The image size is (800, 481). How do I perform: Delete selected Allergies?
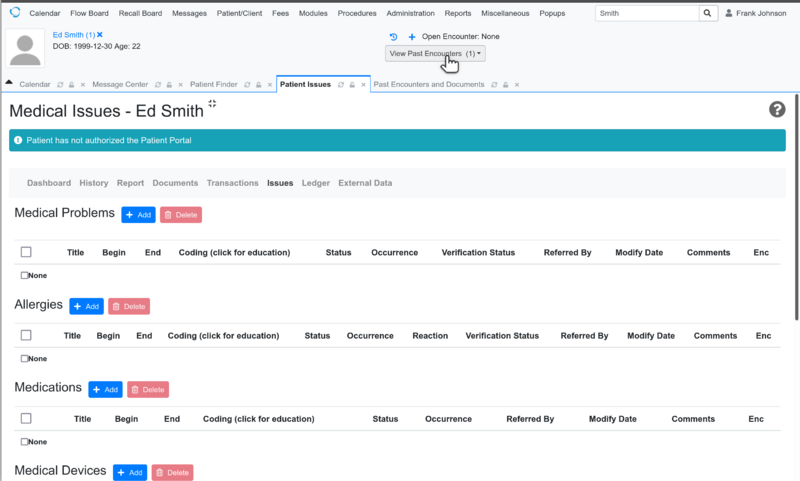[129, 307]
